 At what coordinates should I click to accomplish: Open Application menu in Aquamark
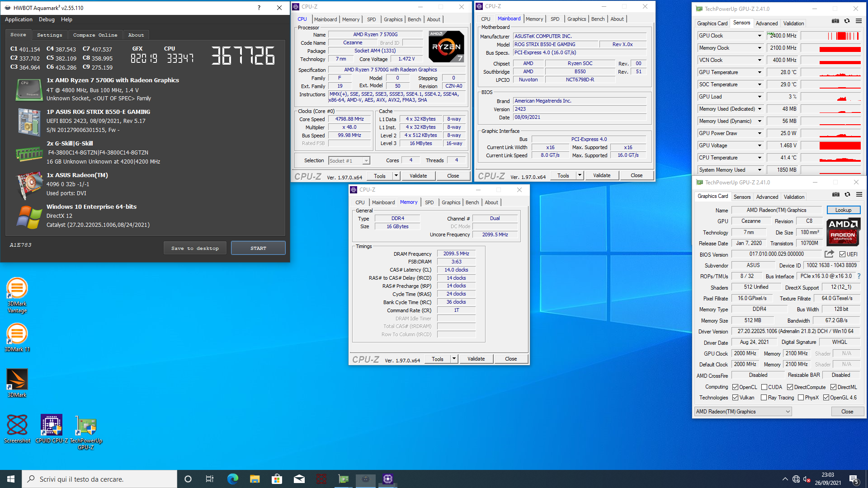[x=19, y=19]
